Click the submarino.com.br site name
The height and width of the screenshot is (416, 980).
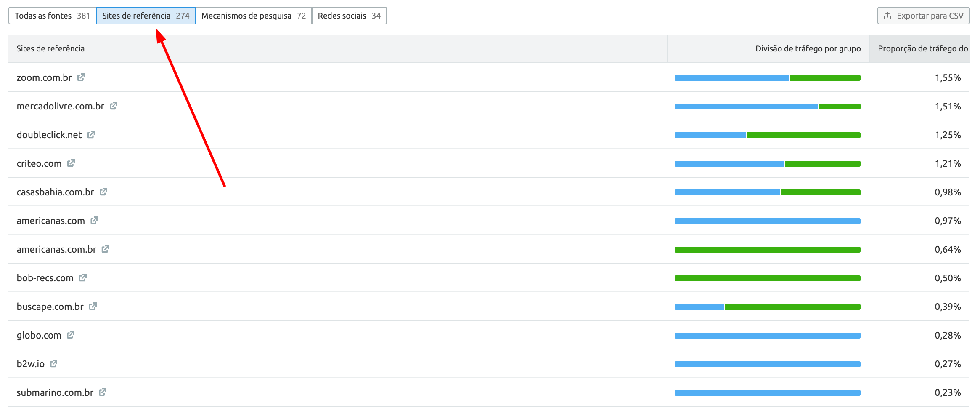[55, 392]
